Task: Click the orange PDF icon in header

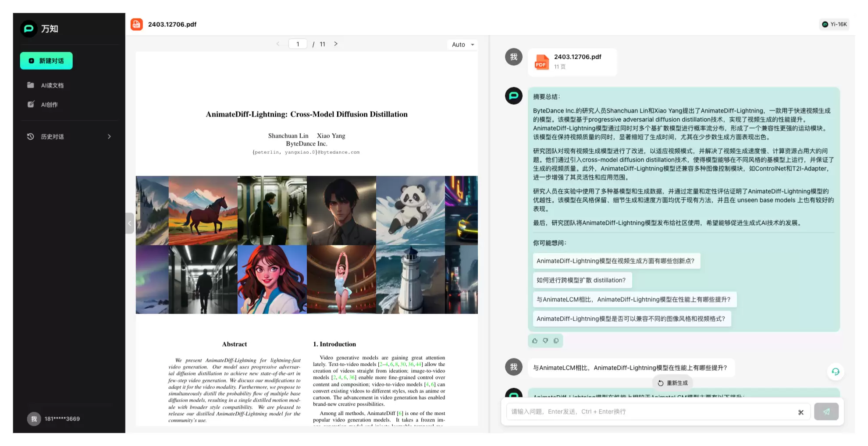Action: (x=137, y=24)
